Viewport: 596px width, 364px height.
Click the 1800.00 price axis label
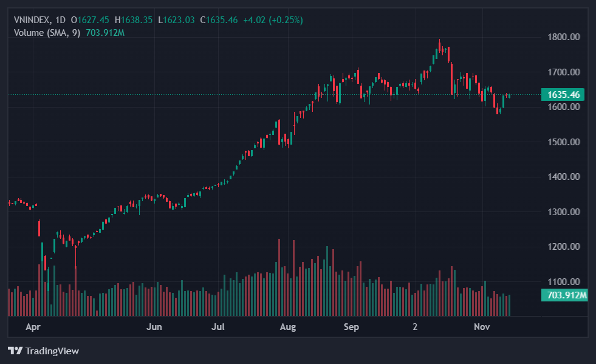[x=564, y=37]
